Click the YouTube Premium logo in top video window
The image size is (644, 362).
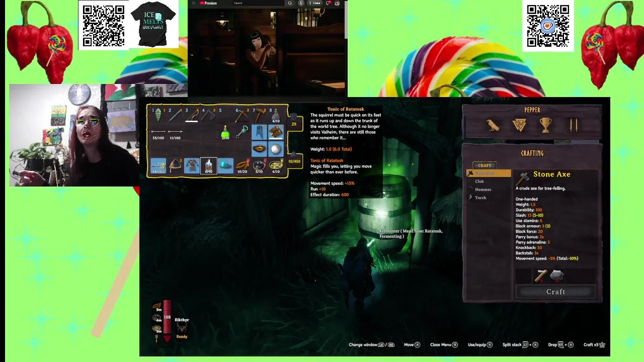click(x=208, y=3)
